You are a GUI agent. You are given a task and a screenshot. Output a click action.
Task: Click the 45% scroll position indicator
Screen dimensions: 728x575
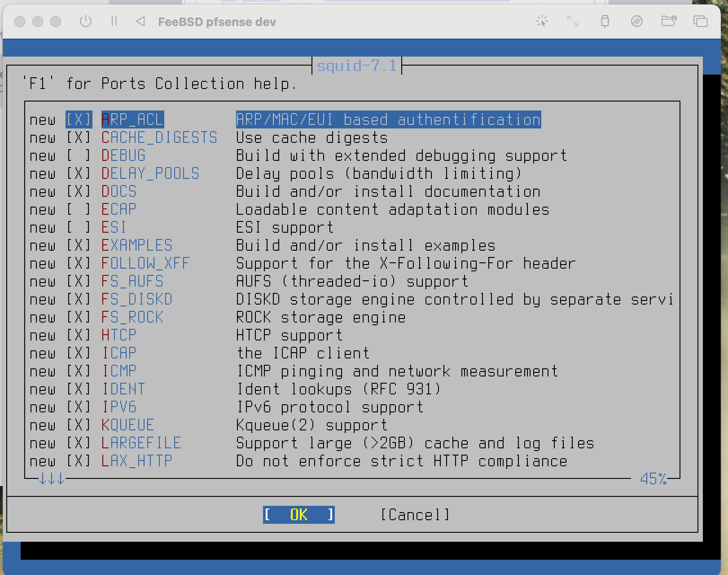[653, 479]
